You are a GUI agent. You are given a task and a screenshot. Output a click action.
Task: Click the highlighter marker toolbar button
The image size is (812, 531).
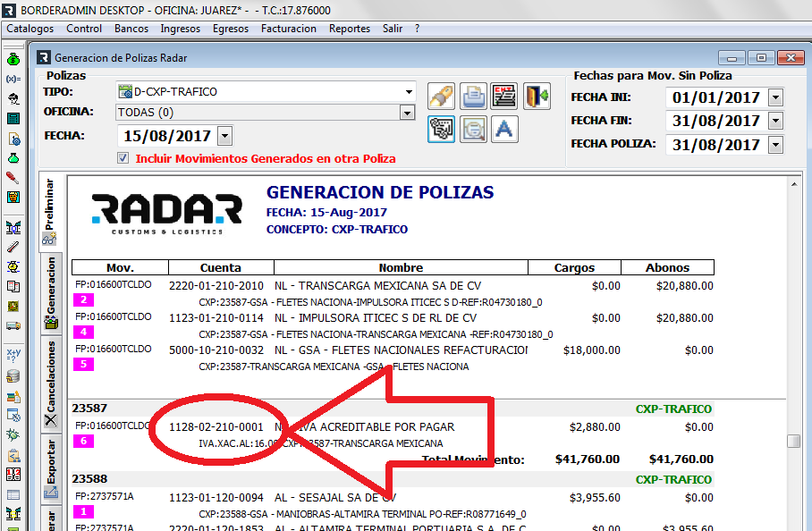441,97
